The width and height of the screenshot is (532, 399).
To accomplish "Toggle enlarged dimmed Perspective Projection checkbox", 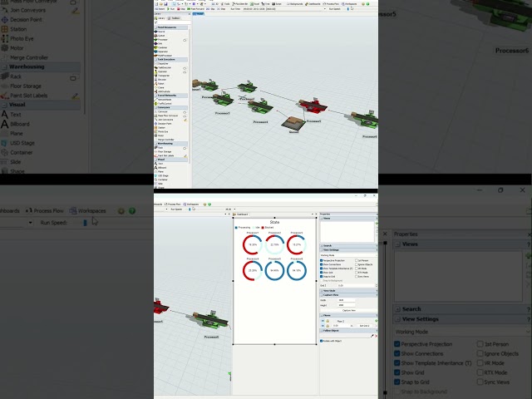I will tap(397, 344).
